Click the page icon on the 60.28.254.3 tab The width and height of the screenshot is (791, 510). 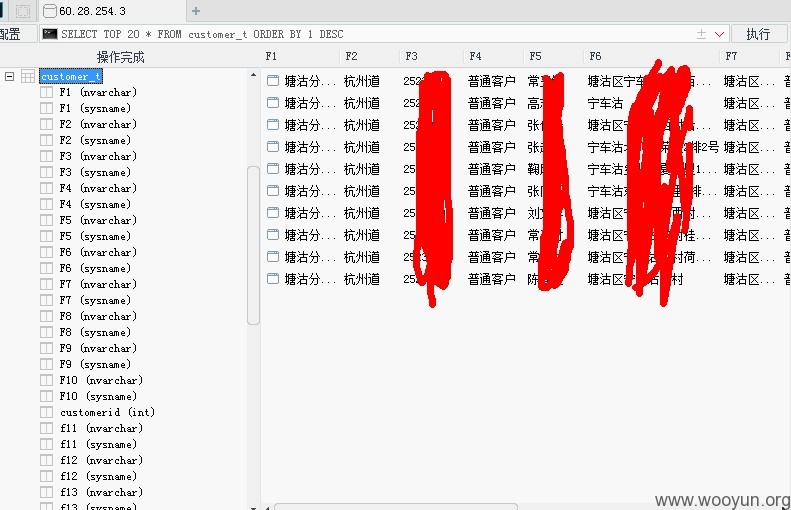[x=50, y=11]
